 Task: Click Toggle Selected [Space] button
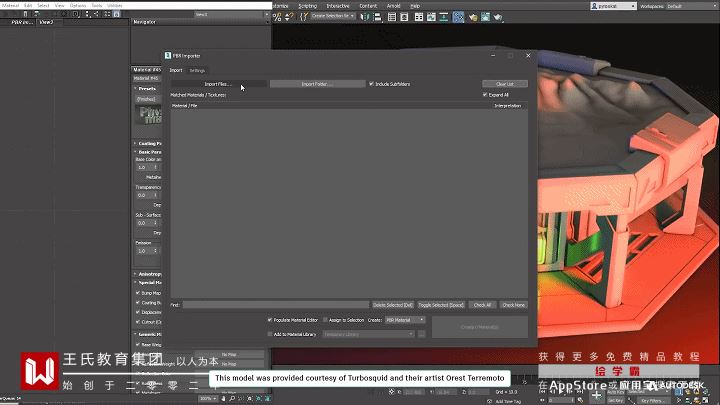point(441,305)
